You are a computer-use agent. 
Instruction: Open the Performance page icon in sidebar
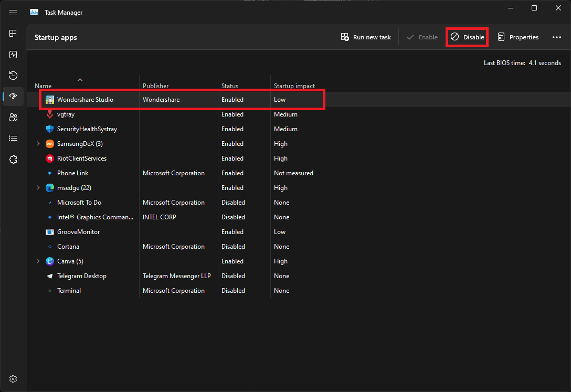pyautogui.click(x=13, y=55)
